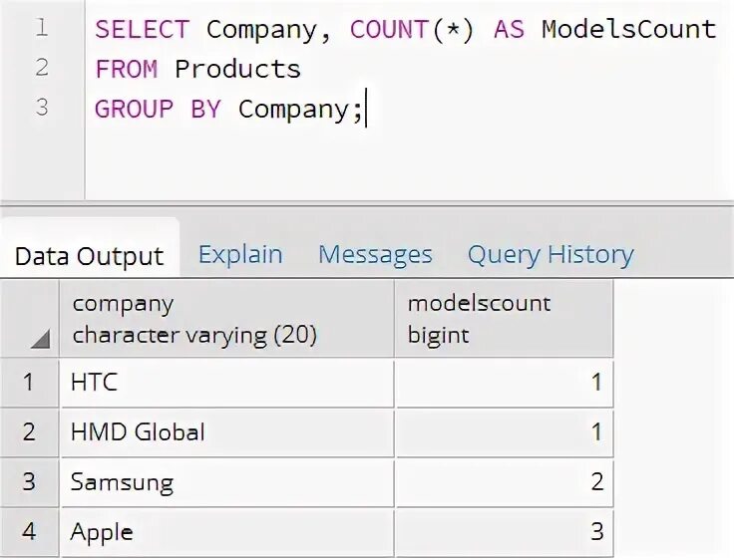Select row number 4 header
Screen dimensions: 734x560
(29, 532)
